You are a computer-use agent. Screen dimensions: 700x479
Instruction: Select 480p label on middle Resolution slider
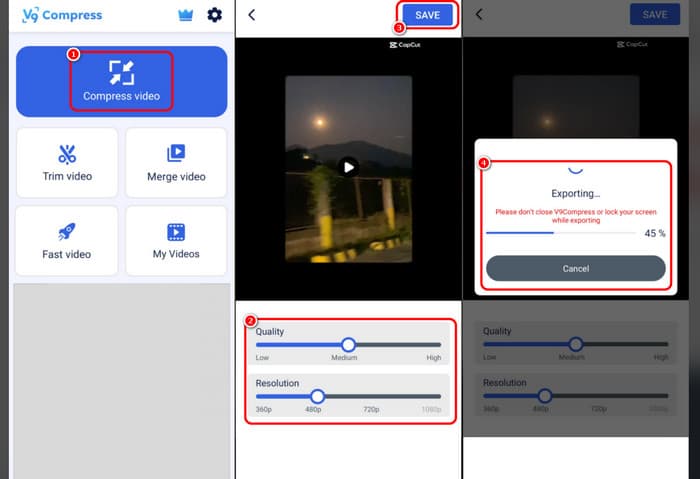tap(313, 409)
